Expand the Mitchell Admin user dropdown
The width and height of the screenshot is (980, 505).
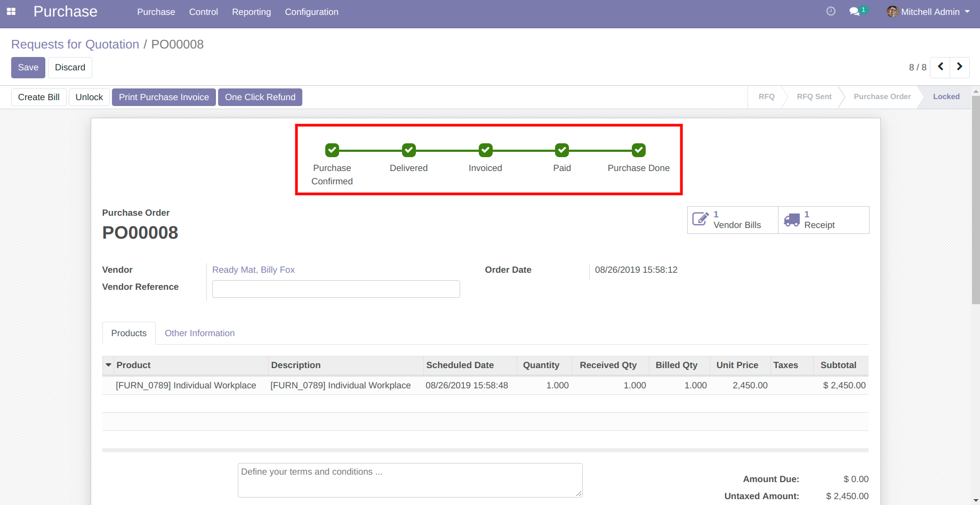[967, 12]
